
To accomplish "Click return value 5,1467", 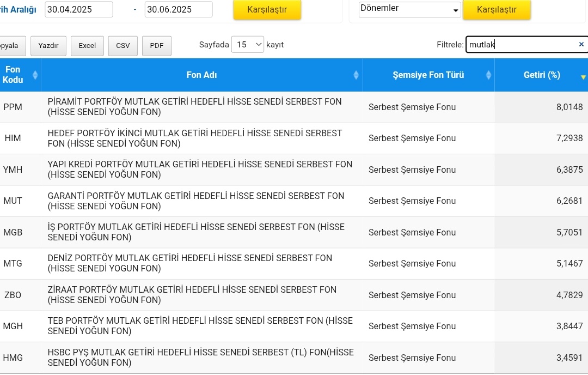I will click(569, 263).
